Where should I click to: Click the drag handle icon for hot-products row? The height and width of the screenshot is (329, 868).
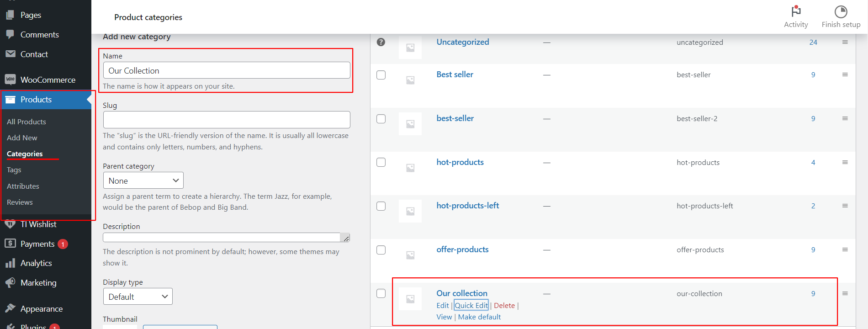click(x=845, y=162)
